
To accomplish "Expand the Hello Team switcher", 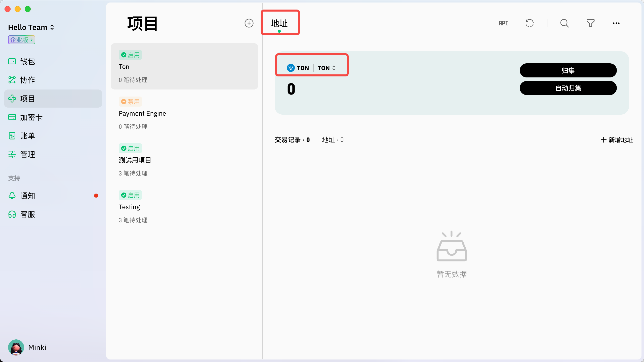I will coord(31,27).
